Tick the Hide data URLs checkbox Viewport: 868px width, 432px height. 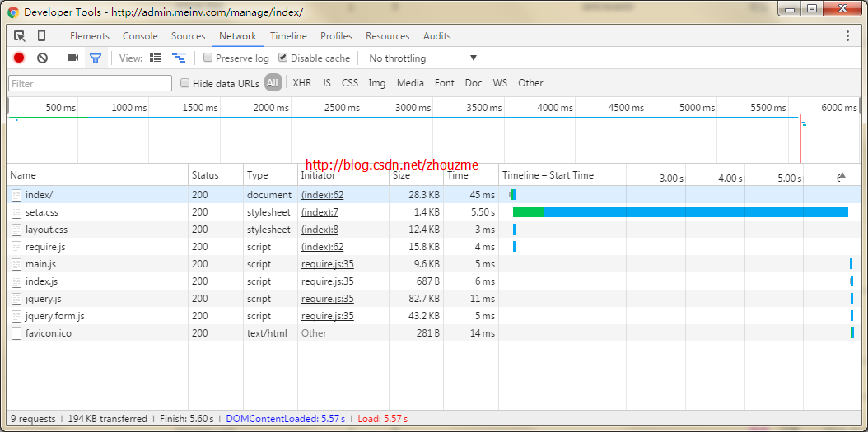click(x=185, y=84)
